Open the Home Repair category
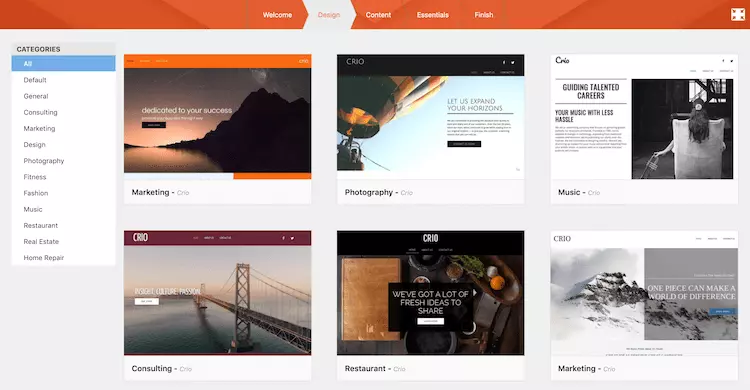This screenshot has height=390, width=750. point(64,257)
